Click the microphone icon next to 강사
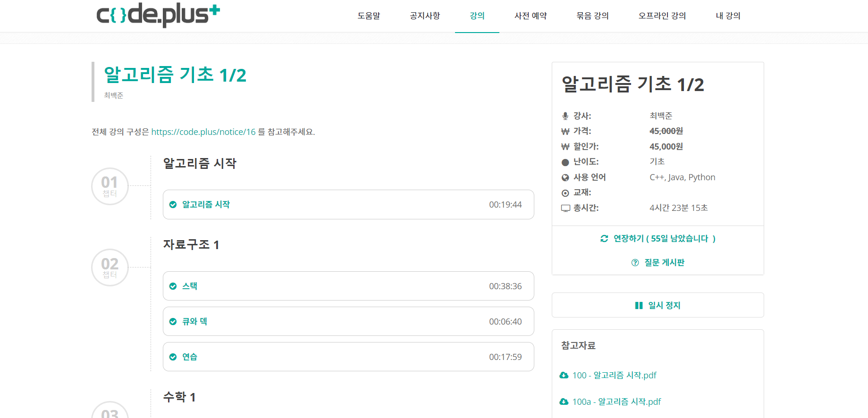 565,116
